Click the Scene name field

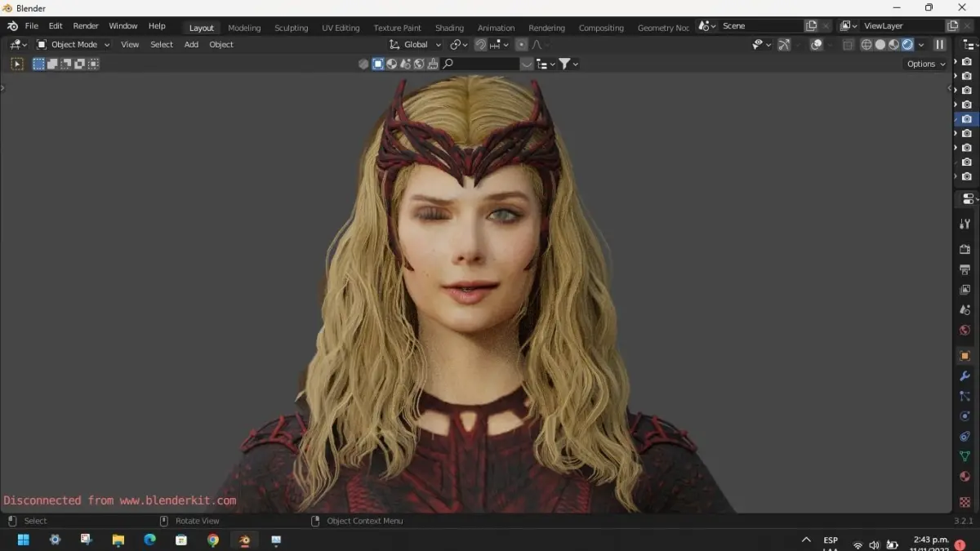pos(760,26)
